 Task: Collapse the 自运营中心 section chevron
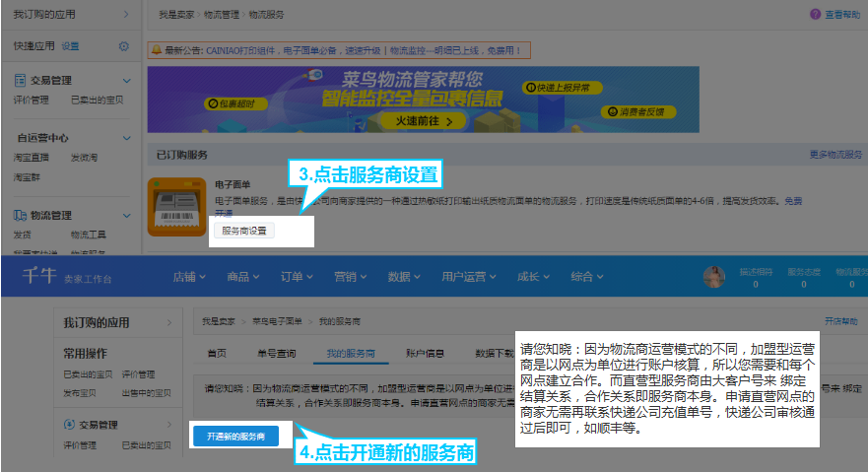[x=127, y=138]
